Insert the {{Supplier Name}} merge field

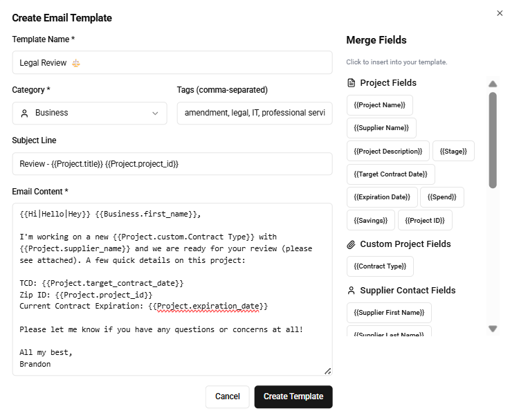click(381, 128)
